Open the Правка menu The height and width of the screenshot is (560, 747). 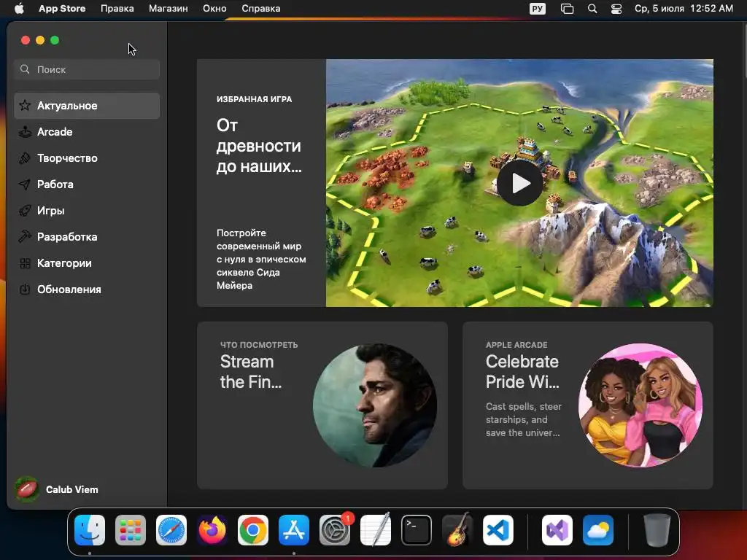[x=117, y=9]
